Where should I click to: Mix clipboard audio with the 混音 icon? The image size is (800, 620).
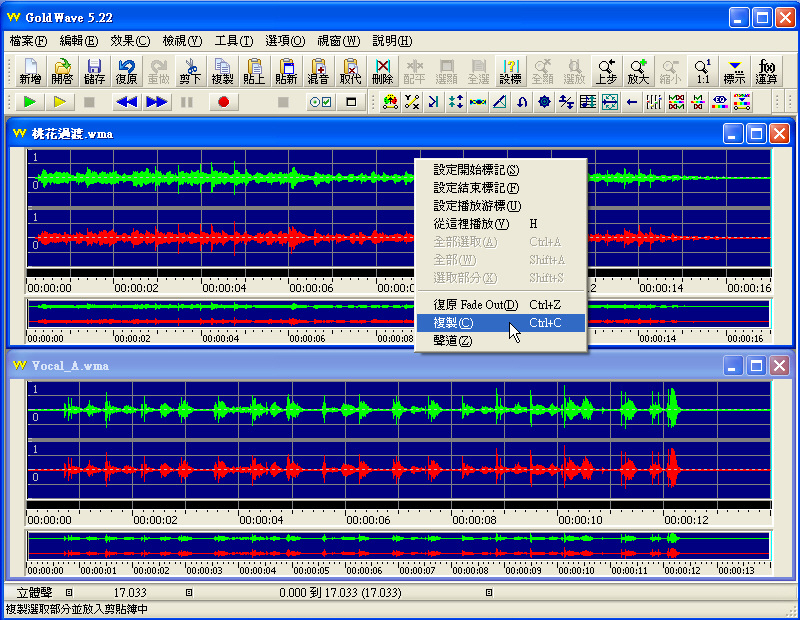click(x=318, y=71)
